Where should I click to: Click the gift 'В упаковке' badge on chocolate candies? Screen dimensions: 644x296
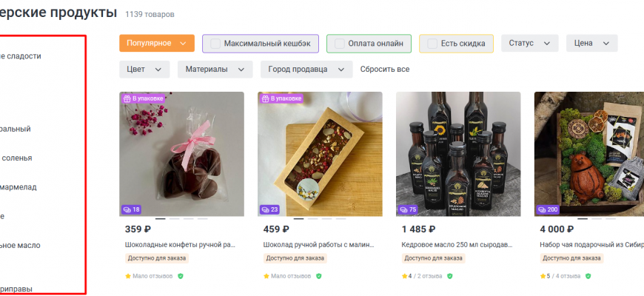pyautogui.click(x=144, y=98)
